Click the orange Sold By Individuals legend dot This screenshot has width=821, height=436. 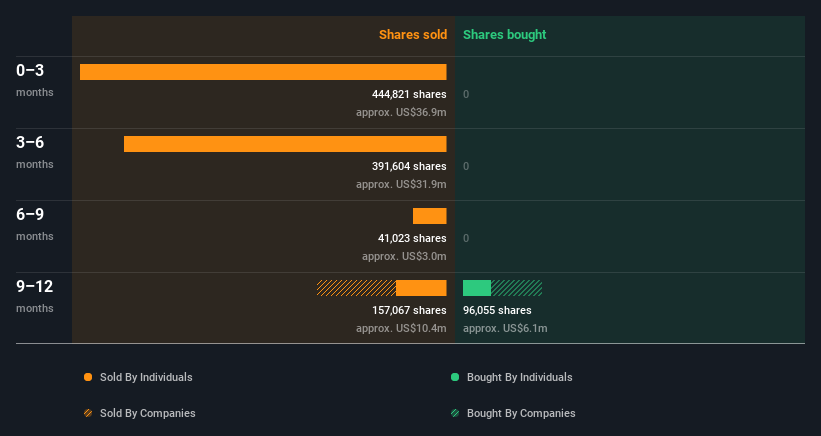click(x=88, y=377)
